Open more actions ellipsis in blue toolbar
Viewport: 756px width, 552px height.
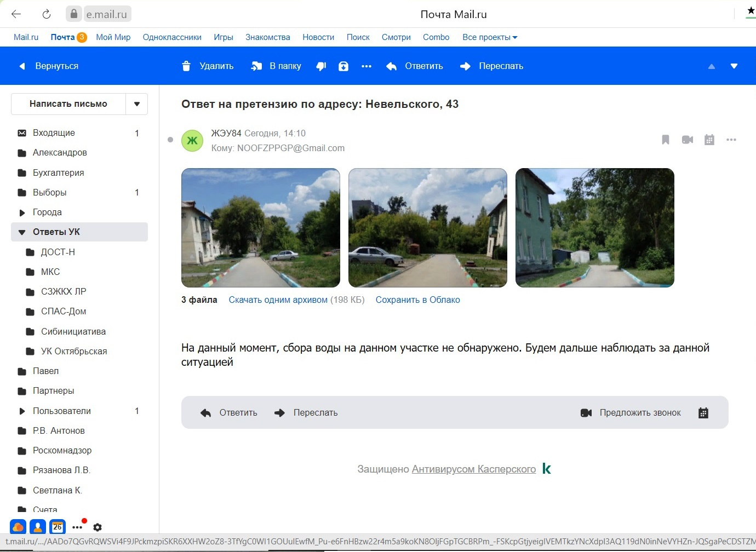click(366, 66)
